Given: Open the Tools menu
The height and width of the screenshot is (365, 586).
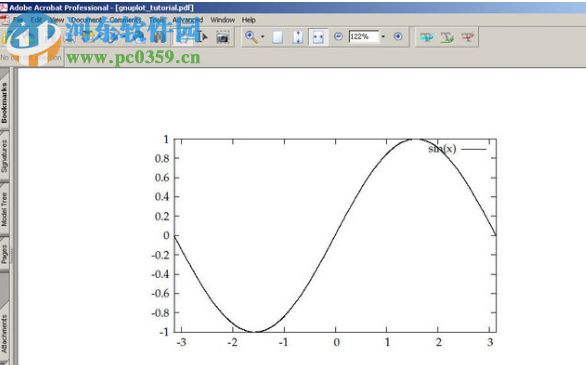Looking at the screenshot, I should 157,20.
